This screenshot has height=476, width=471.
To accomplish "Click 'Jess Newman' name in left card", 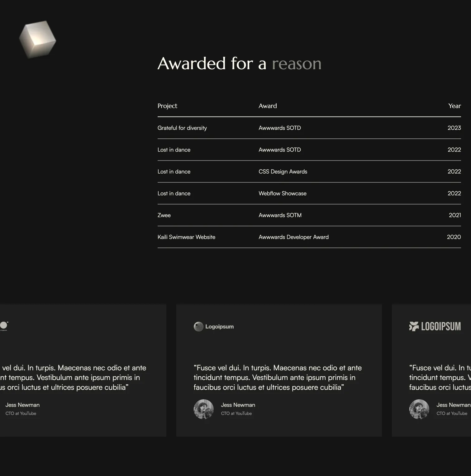I will (22, 405).
